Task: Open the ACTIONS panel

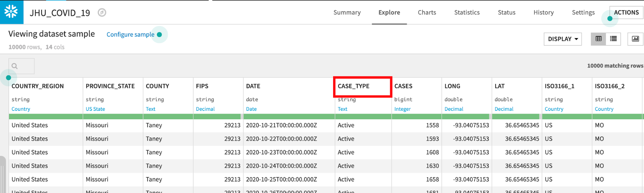Action: pyautogui.click(x=626, y=13)
